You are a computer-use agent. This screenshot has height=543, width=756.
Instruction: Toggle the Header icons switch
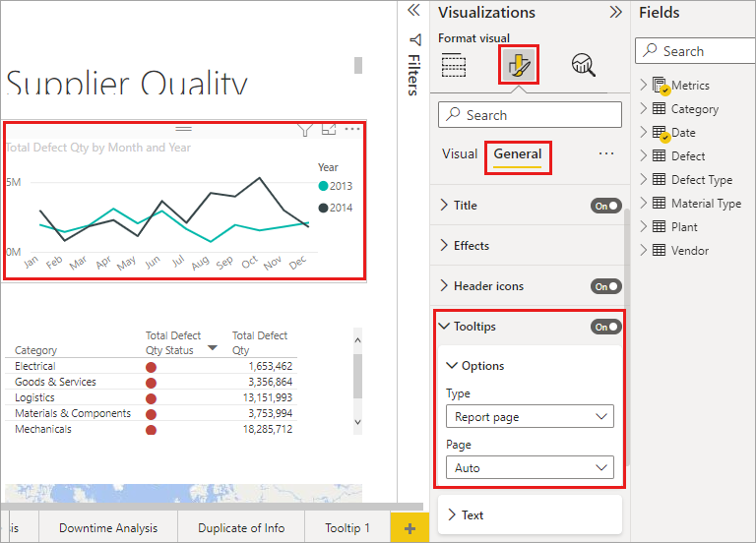coord(606,286)
